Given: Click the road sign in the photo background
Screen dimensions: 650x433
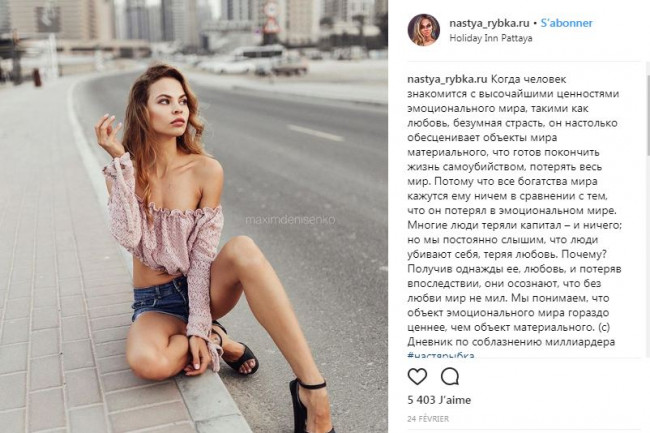Looking at the screenshot, I should pyautogui.click(x=272, y=17).
